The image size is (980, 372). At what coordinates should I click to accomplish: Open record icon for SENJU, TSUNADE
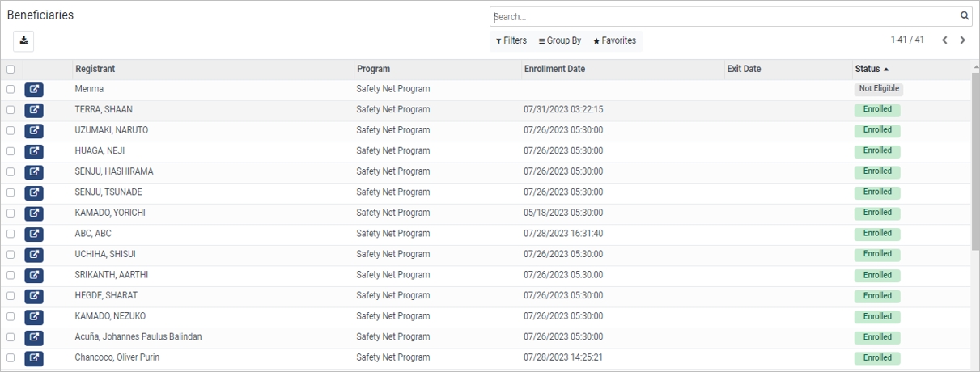[34, 192]
